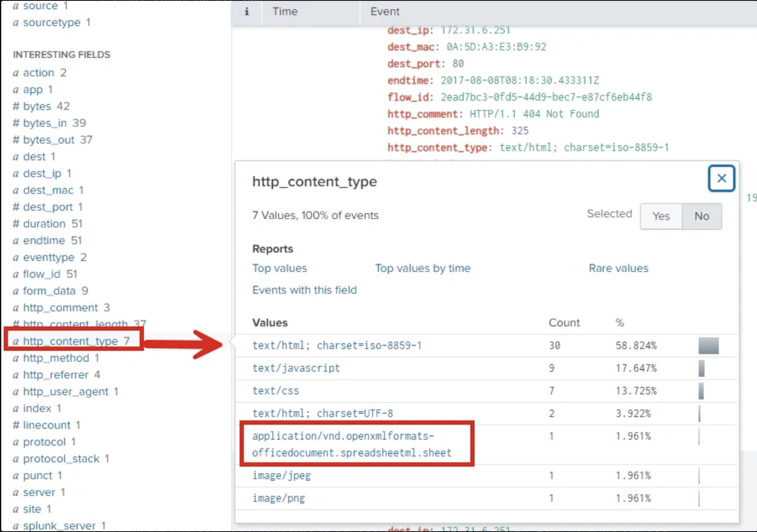
Task: Open the http_method field
Action: coord(56,358)
